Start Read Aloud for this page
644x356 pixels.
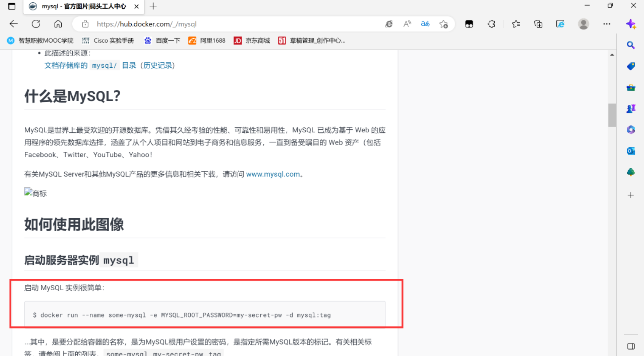pyautogui.click(x=407, y=24)
